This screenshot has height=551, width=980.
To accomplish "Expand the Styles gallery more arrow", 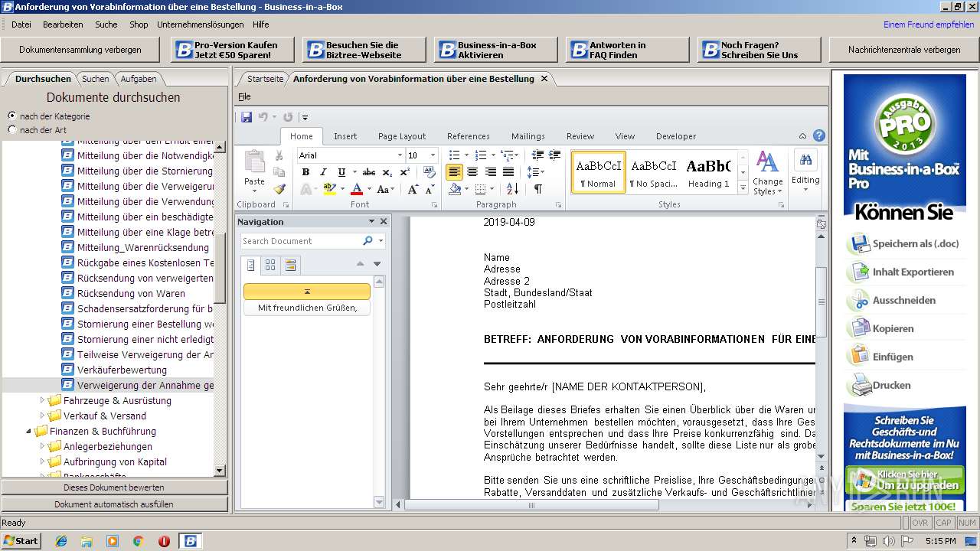I will (743, 188).
